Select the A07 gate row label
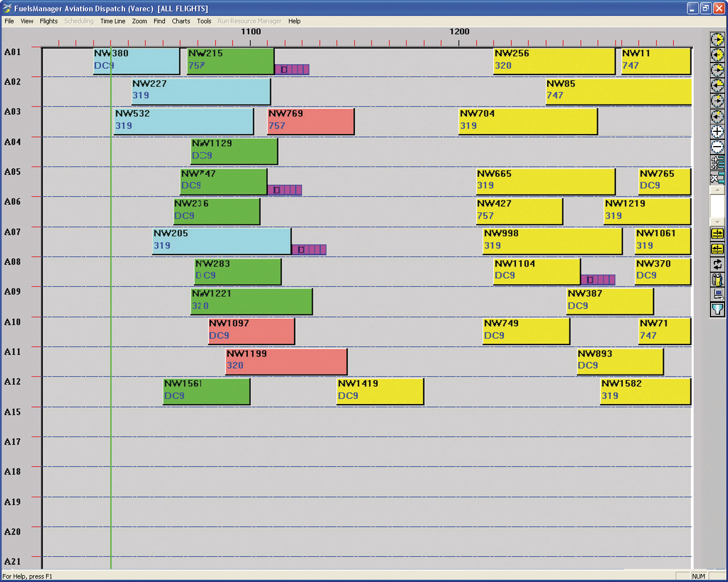The image size is (728, 582). (x=13, y=232)
